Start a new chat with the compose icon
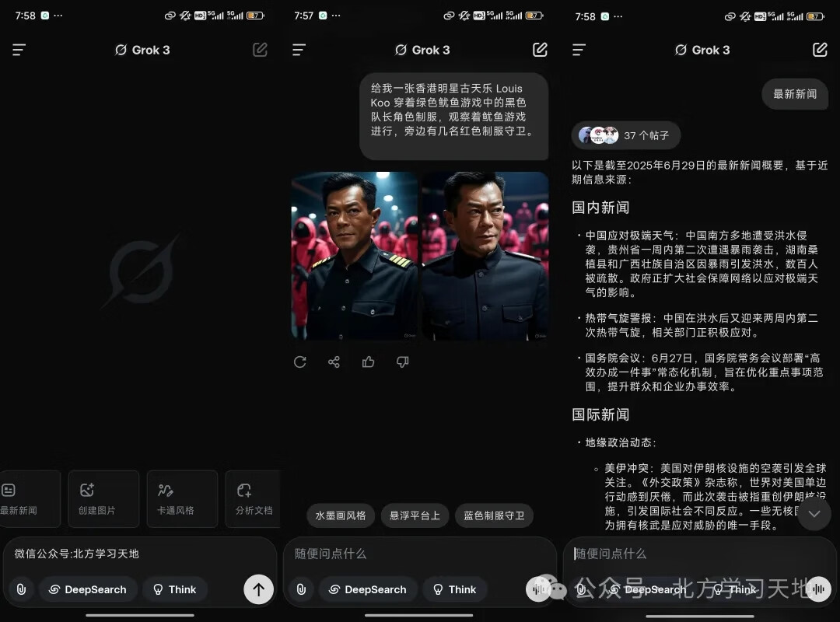 click(x=259, y=49)
